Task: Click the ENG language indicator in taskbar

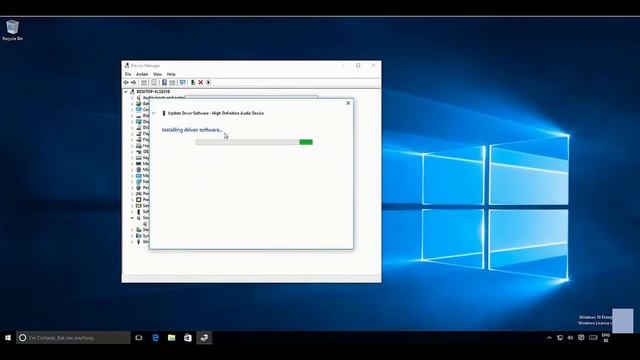Action: point(606,338)
